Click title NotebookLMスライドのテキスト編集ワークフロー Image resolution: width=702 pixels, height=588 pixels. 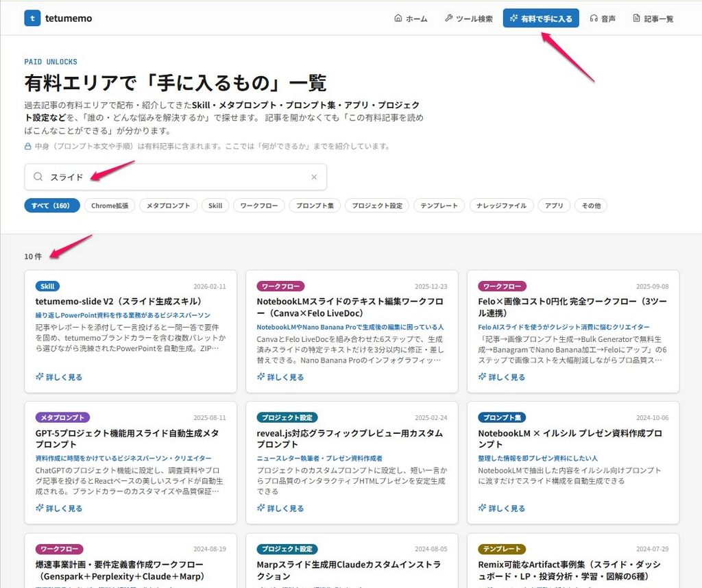coord(350,307)
